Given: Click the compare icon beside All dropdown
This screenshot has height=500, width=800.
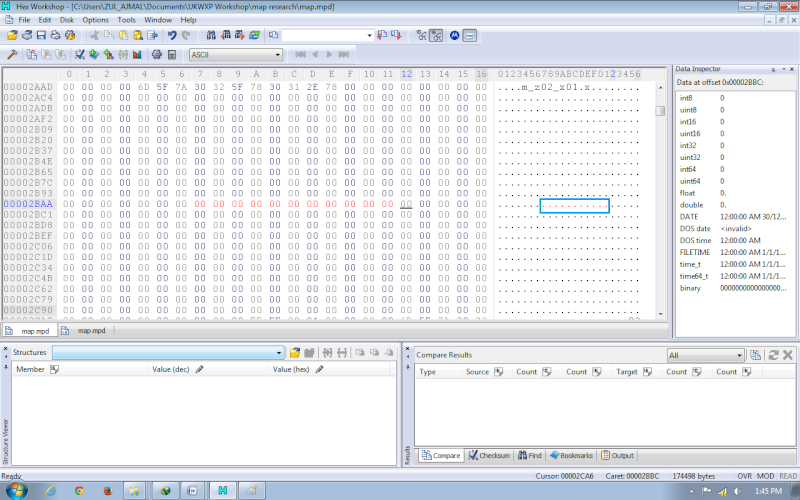Looking at the screenshot, I should (756, 355).
